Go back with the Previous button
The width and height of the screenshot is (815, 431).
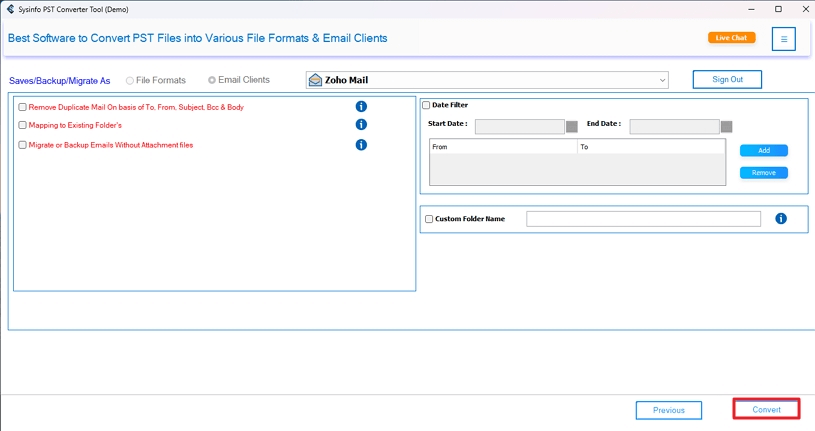click(x=668, y=410)
